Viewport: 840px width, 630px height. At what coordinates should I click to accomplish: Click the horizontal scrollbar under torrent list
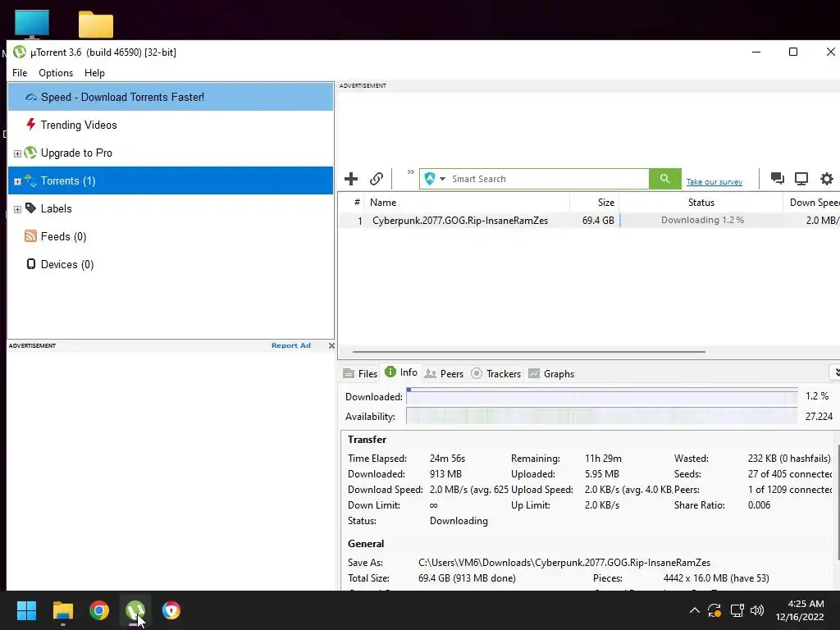click(x=529, y=352)
